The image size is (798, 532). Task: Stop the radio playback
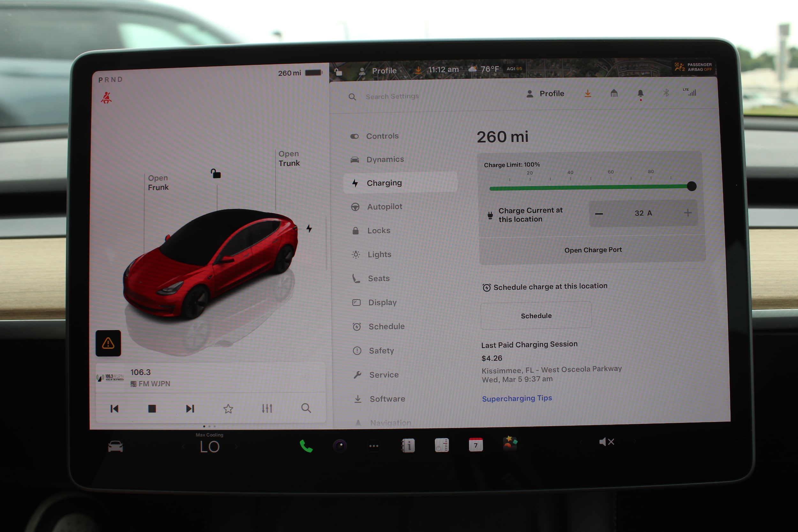(x=152, y=408)
